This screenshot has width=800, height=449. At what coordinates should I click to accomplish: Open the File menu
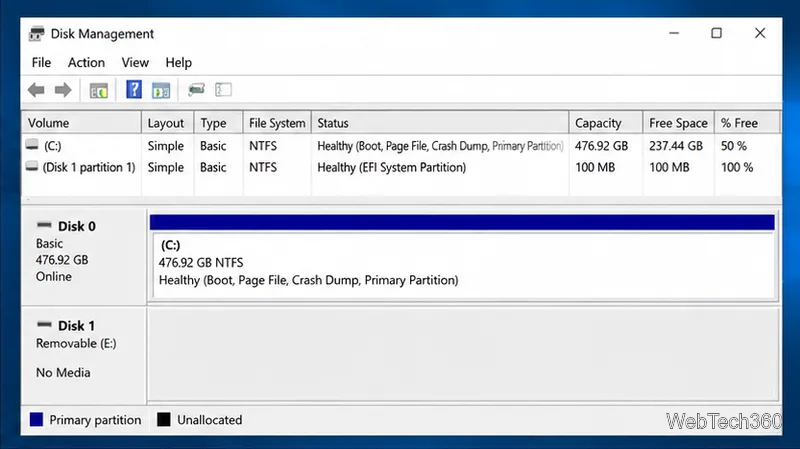tap(41, 62)
